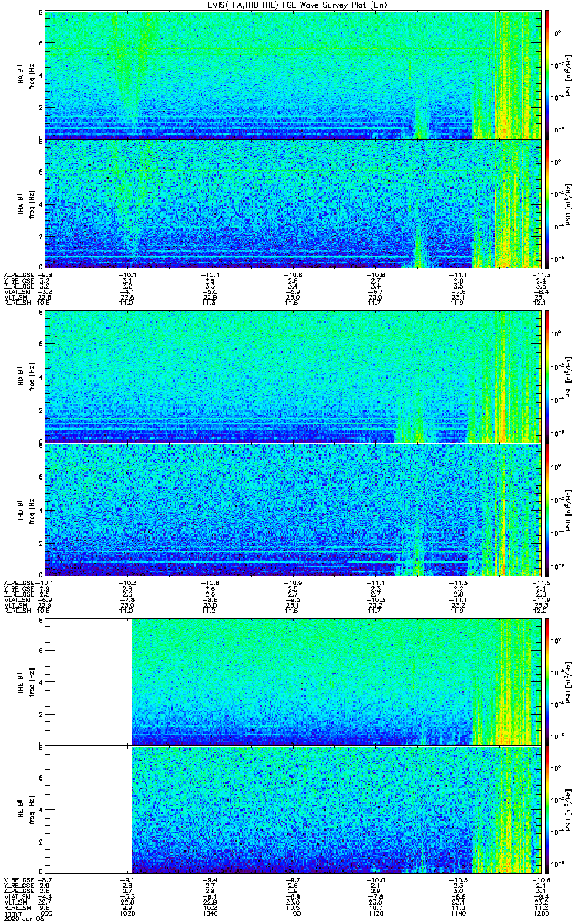Click the PSD [nT²/Hz] label beside THA BL

pos(570,75)
